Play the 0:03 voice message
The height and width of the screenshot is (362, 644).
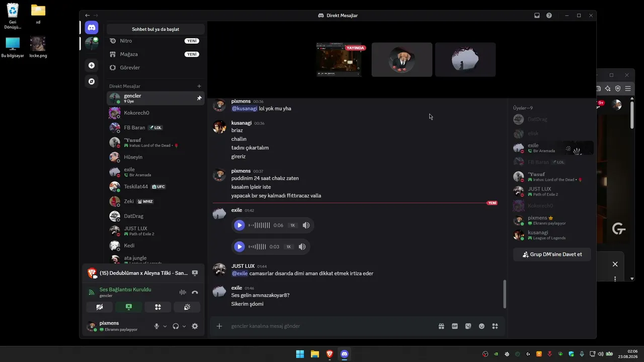[x=239, y=247]
